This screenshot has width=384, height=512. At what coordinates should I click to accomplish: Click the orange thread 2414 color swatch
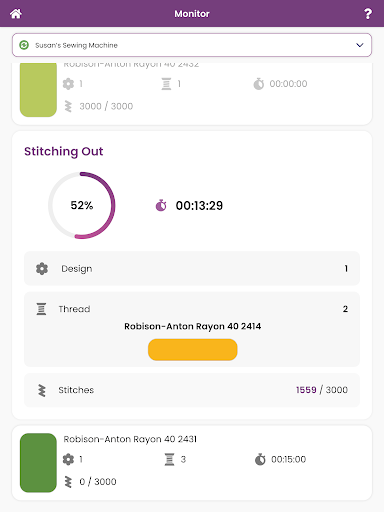tap(193, 350)
